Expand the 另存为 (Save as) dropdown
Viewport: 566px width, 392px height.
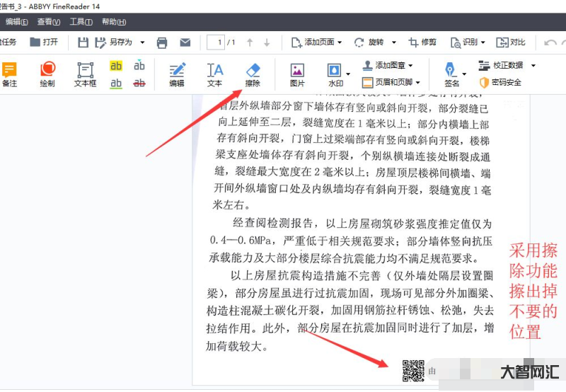[142, 42]
